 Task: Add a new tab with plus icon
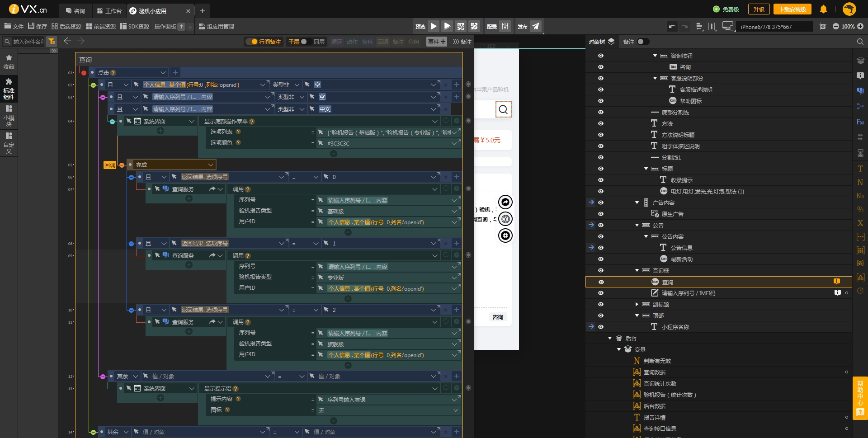203,10
